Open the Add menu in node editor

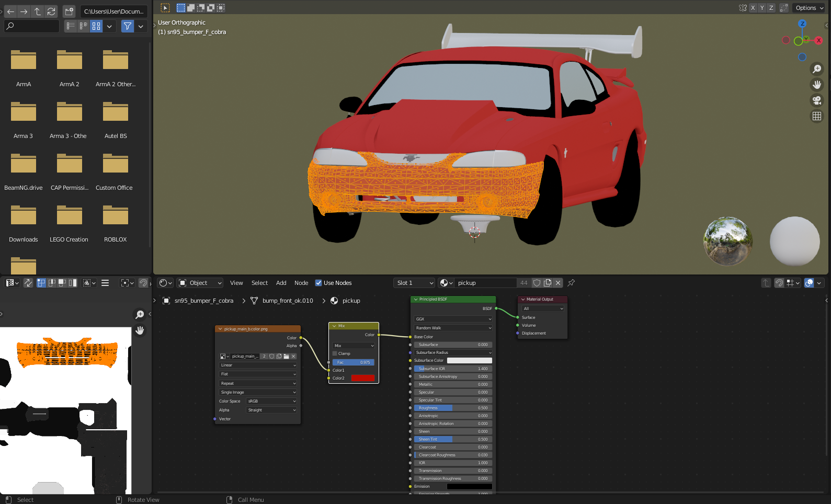[281, 283]
